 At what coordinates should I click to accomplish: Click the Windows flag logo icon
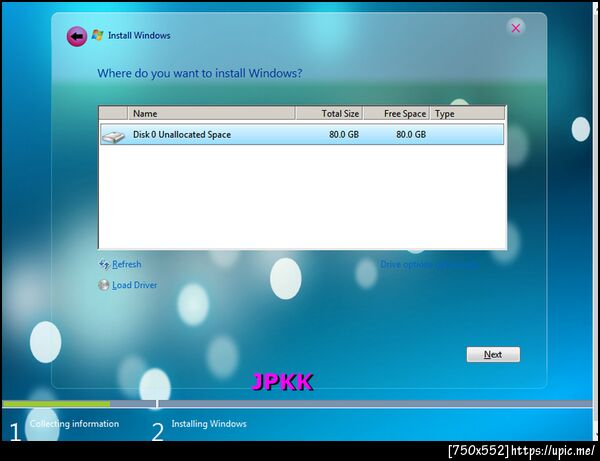click(x=98, y=35)
